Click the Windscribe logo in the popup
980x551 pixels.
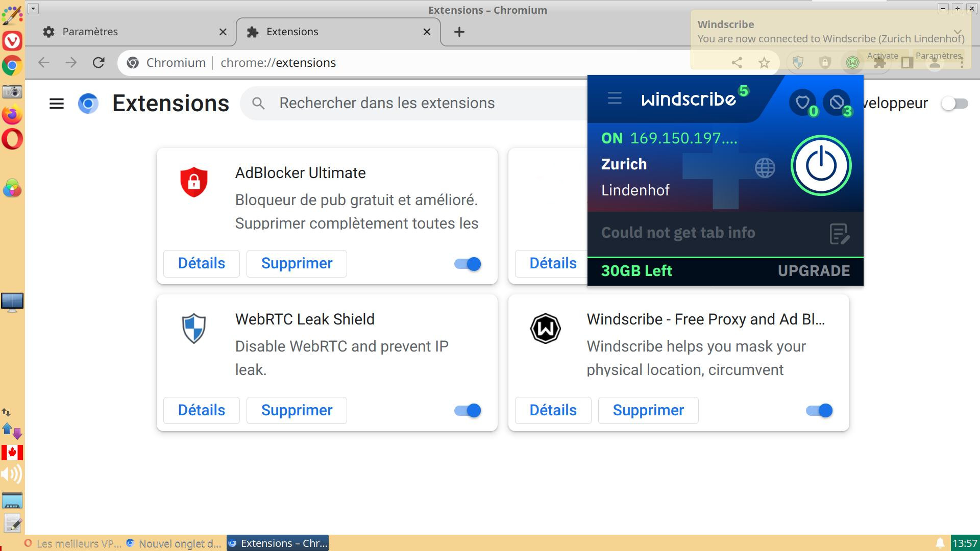(688, 98)
